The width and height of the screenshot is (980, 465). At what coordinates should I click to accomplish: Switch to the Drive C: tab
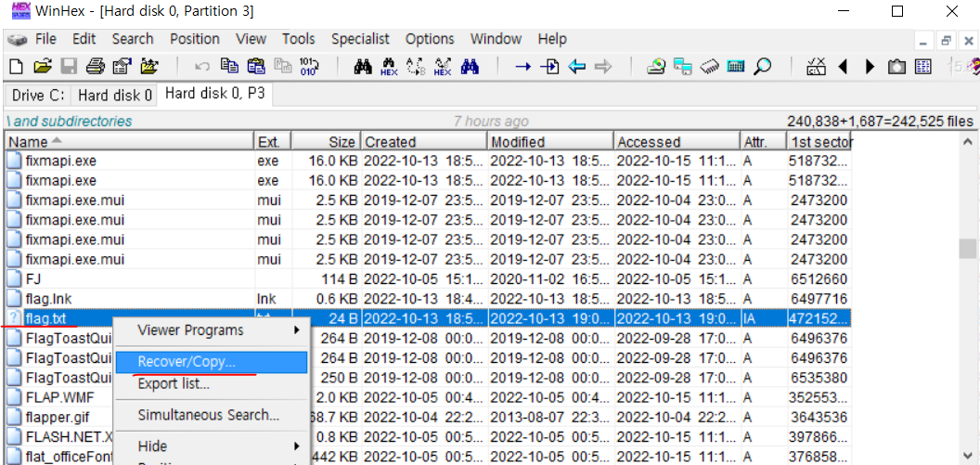pyautogui.click(x=37, y=96)
